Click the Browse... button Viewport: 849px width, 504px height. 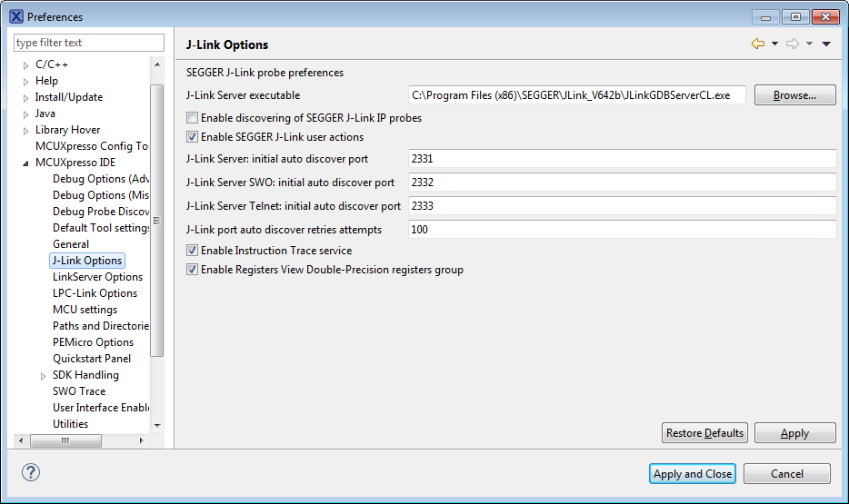(794, 94)
